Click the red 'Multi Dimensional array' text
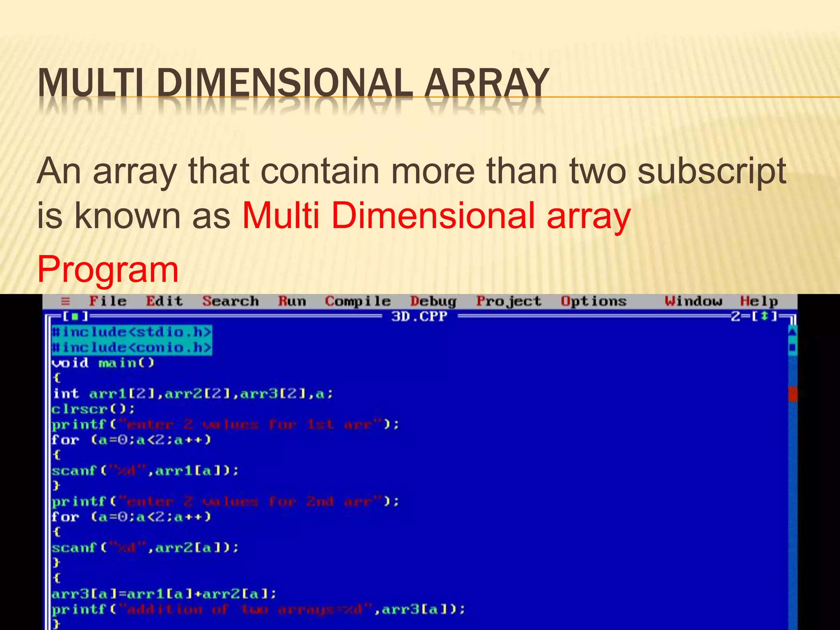 coord(436,217)
